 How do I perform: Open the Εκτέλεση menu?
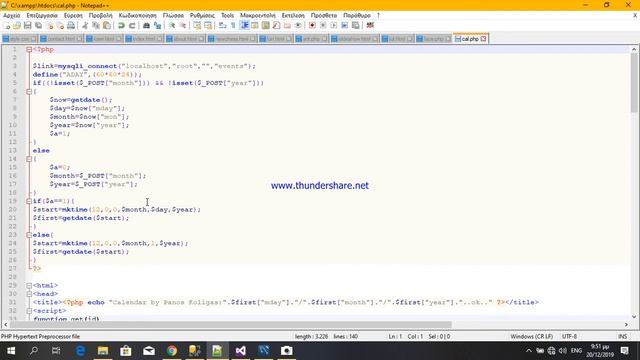(293, 16)
